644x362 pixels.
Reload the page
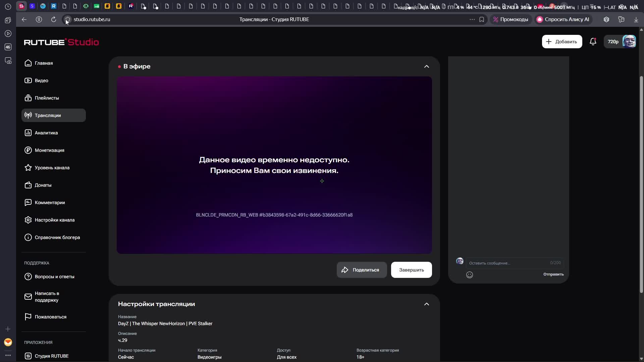coord(54,19)
